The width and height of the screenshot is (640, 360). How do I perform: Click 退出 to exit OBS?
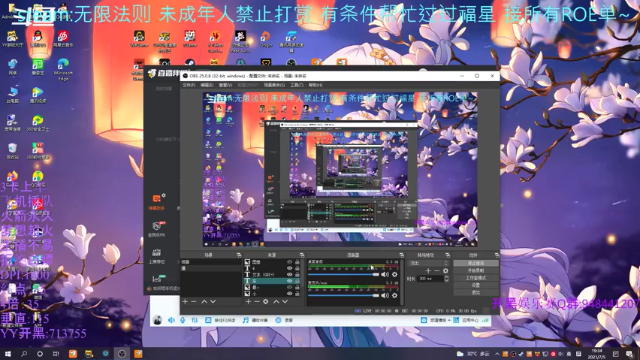click(476, 293)
